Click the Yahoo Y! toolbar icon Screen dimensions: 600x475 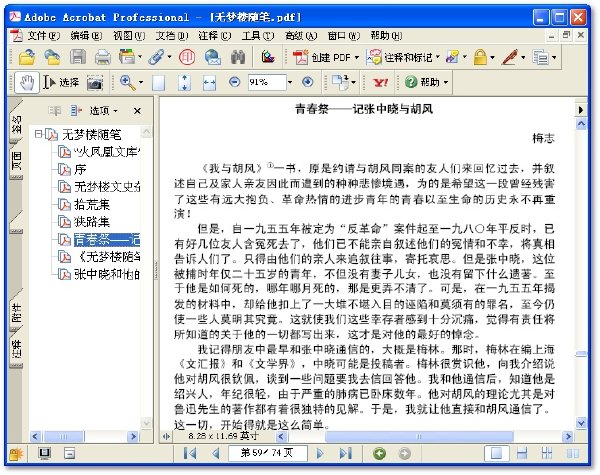tap(380, 82)
